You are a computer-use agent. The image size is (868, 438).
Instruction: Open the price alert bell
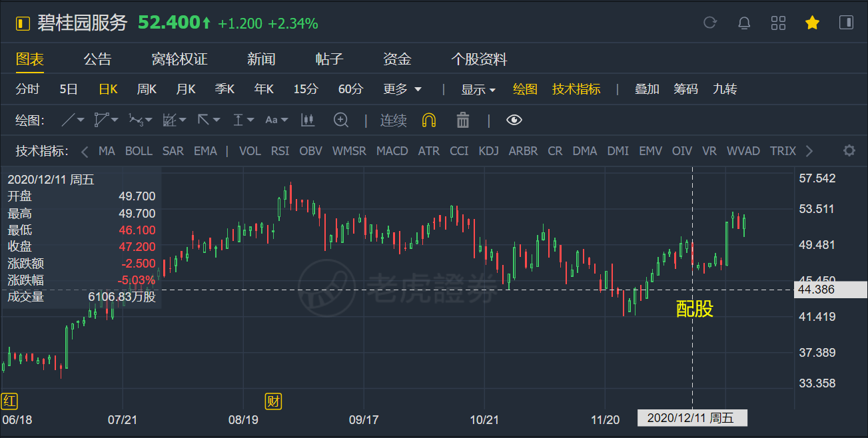[744, 23]
